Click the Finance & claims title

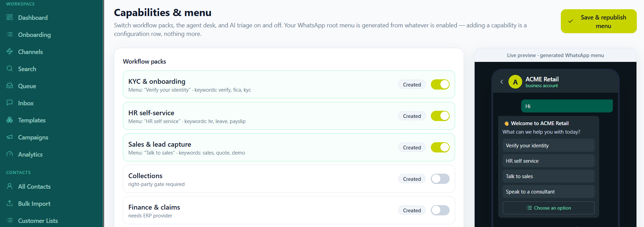point(154,207)
